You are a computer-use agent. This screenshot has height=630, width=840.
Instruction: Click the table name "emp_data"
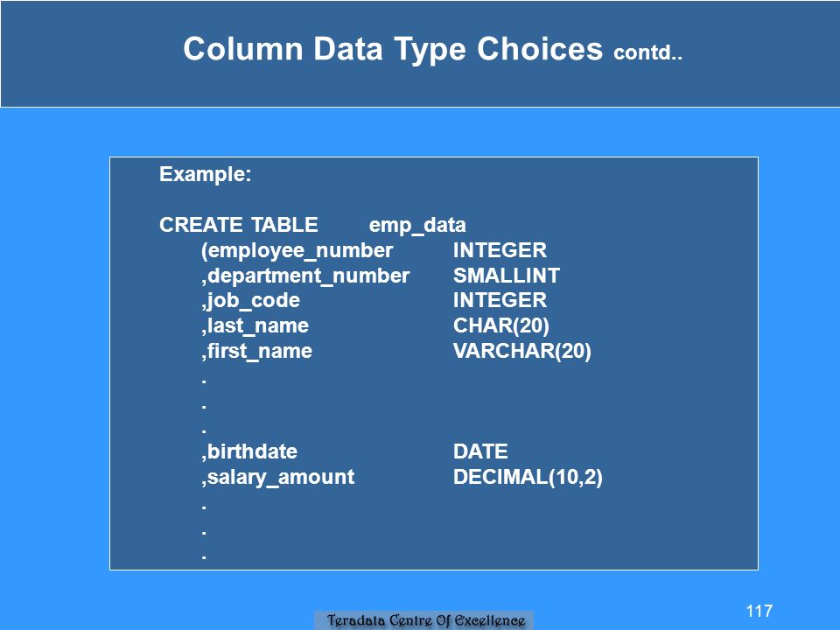(417, 225)
